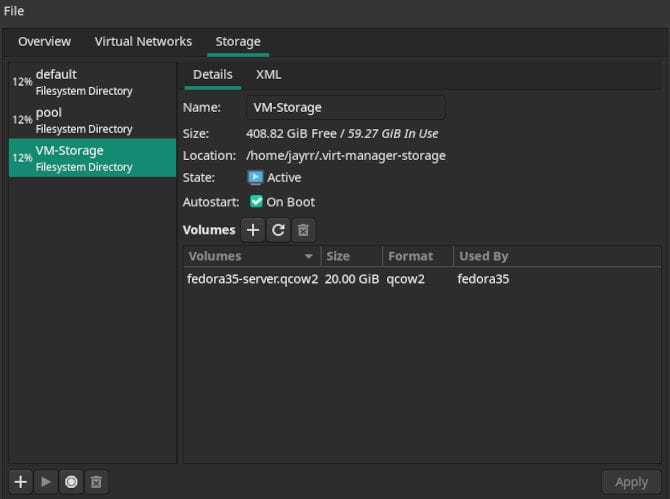Add a new storage pool
The height and width of the screenshot is (499, 670).
(x=21, y=482)
